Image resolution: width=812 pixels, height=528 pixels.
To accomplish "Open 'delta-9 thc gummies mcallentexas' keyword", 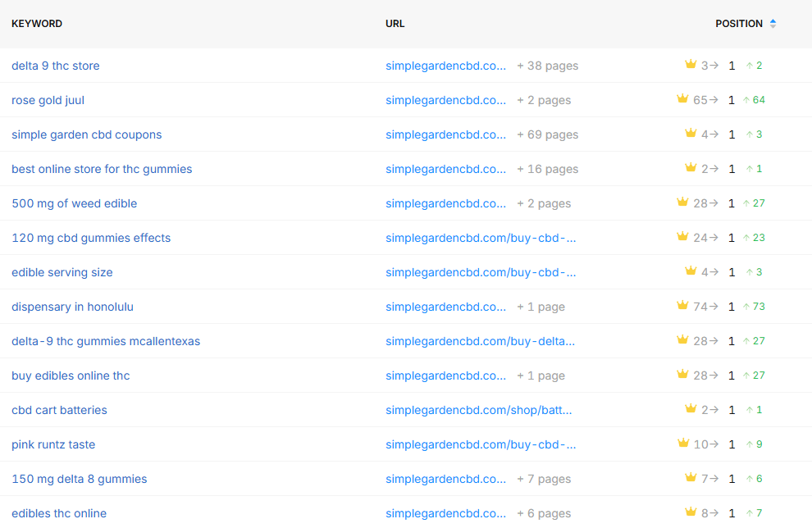I will 106,341.
